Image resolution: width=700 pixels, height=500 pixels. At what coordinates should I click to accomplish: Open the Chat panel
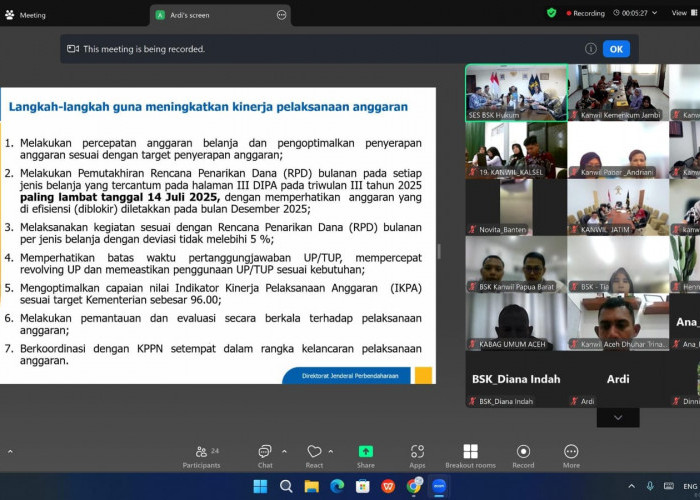tap(265, 455)
